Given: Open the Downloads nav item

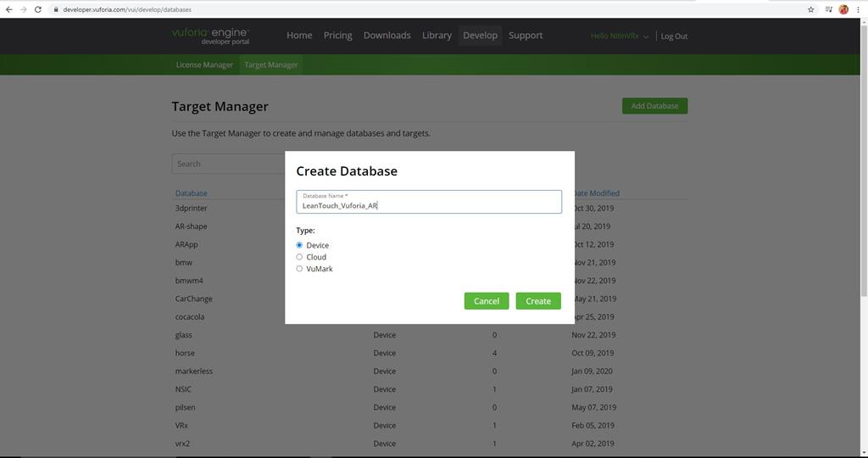Looking at the screenshot, I should pos(387,36).
